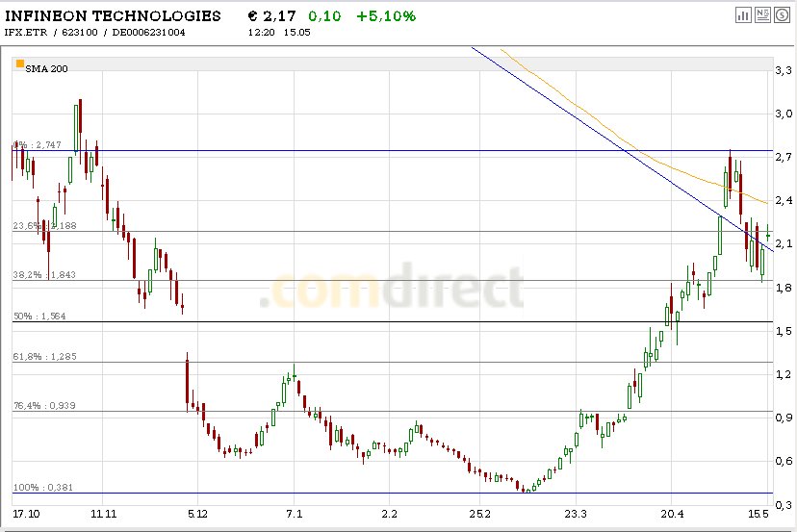Click the date axis label 5.12

(x=197, y=514)
